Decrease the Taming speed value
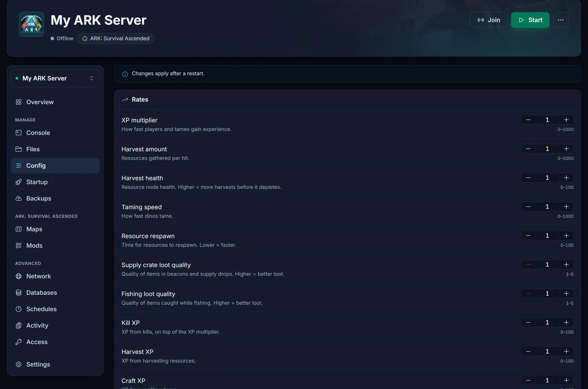The image size is (588, 389). 528,207
